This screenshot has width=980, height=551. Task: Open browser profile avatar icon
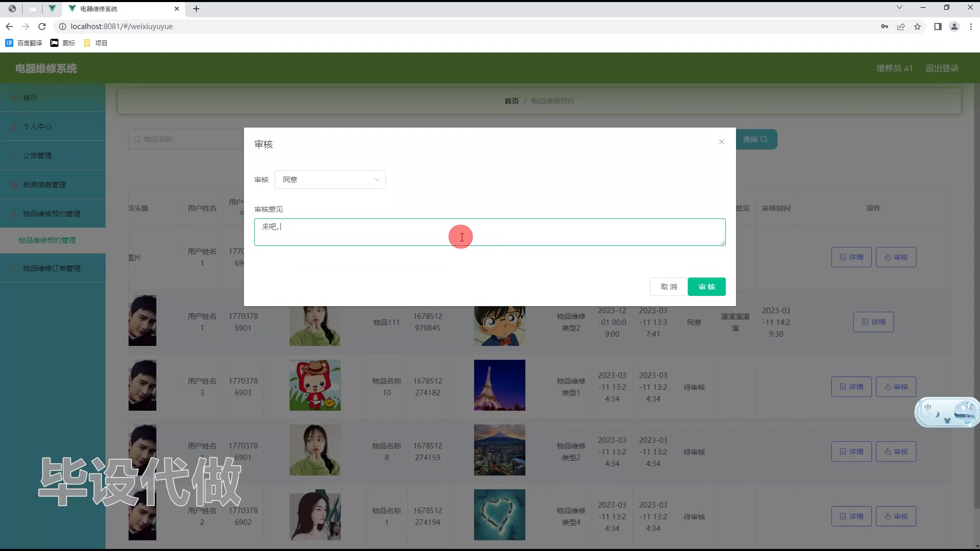tap(954, 27)
